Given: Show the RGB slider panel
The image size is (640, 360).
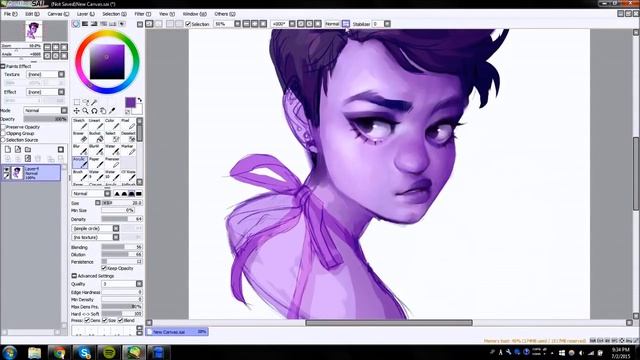Looking at the screenshot, I should click(x=85, y=24).
